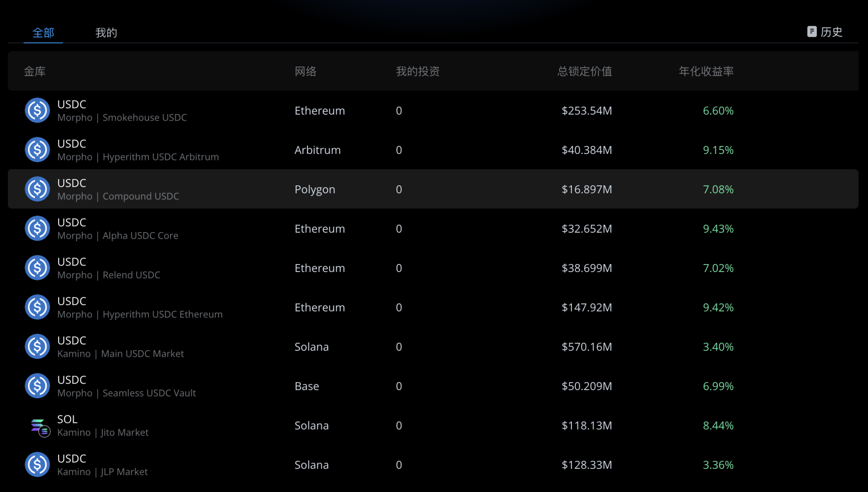The width and height of the screenshot is (868, 492).
Task: Select the 全部 tab
Action: click(43, 33)
